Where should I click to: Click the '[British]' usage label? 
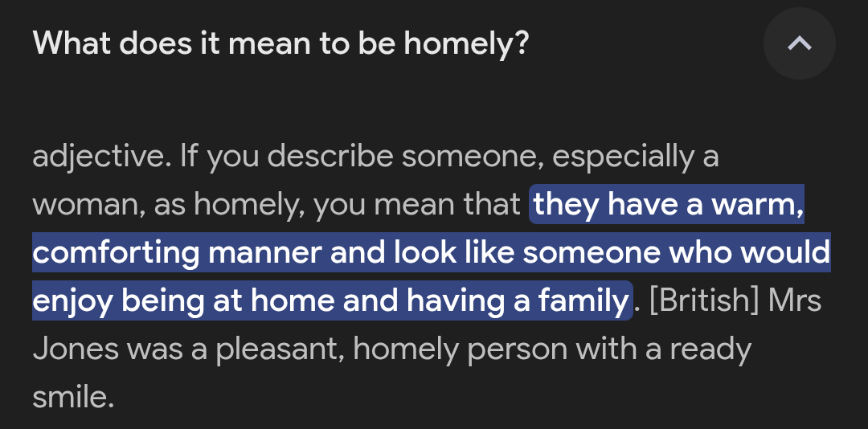click(x=702, y=300)
